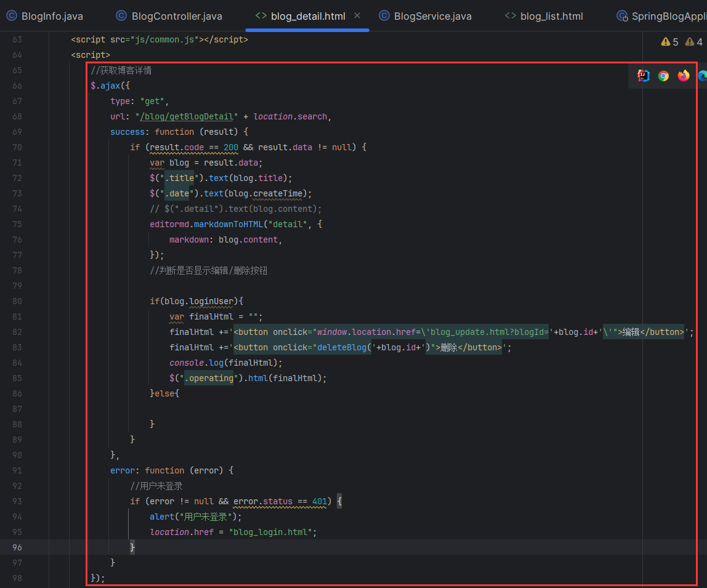Switch to the BlogInfo.java tab
The height and width of the screenshot is (588, 707).
click(x=44, y=16)
